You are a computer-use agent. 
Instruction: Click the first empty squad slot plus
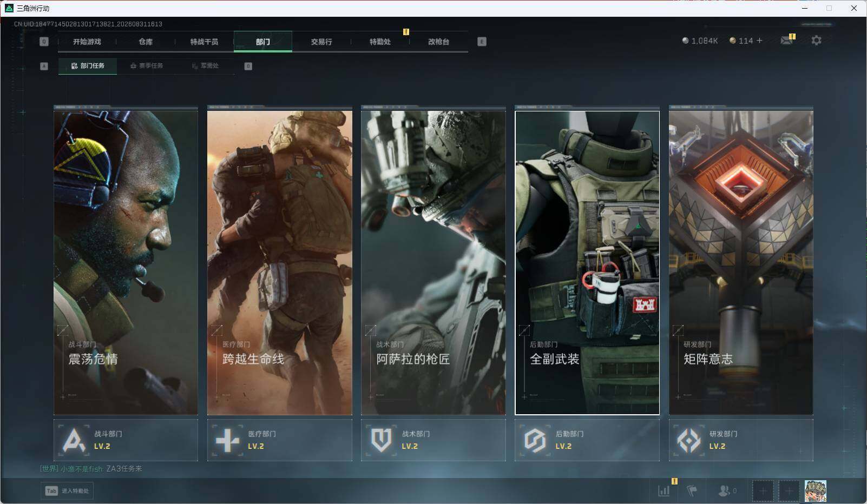(763, 490)
